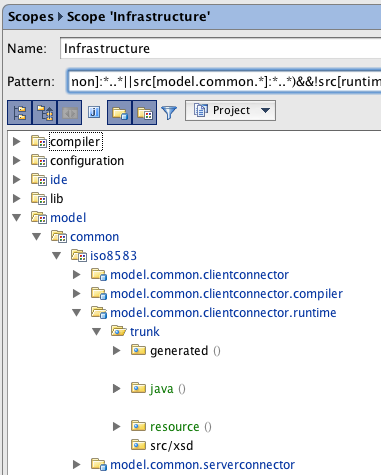Select the resource folder label
Screen dimensions: 381x475
175,427
